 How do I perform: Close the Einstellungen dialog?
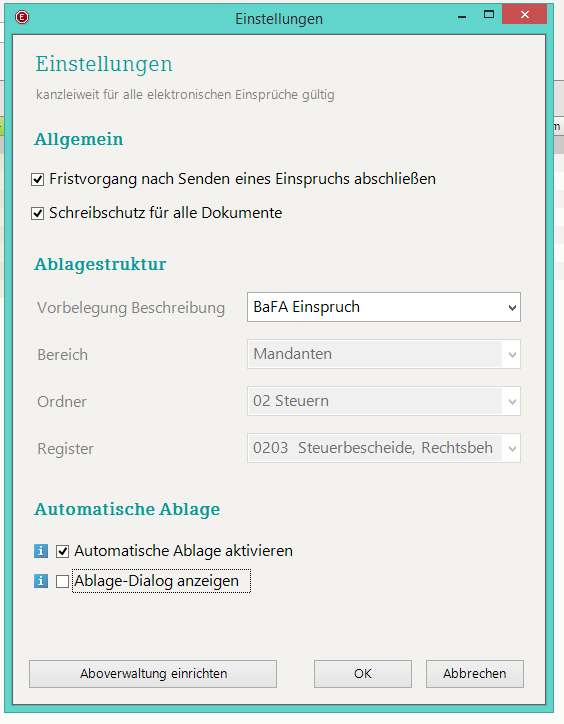click(x=524, y=14)
